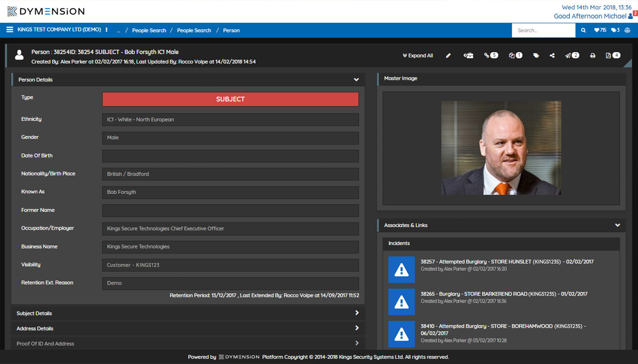The image size is (638, 364).
Task: Collapse the Person Details section
Action: pyautogui.click(x=356, y=80)
